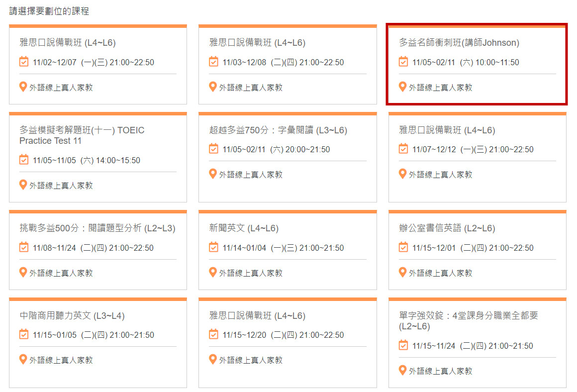Click schedule text 11/07~12/12 (一)(三) 21:00~22:50
The width and height of the screenshot is (577, 392).
pyautogui.click(x=473, y=149)
